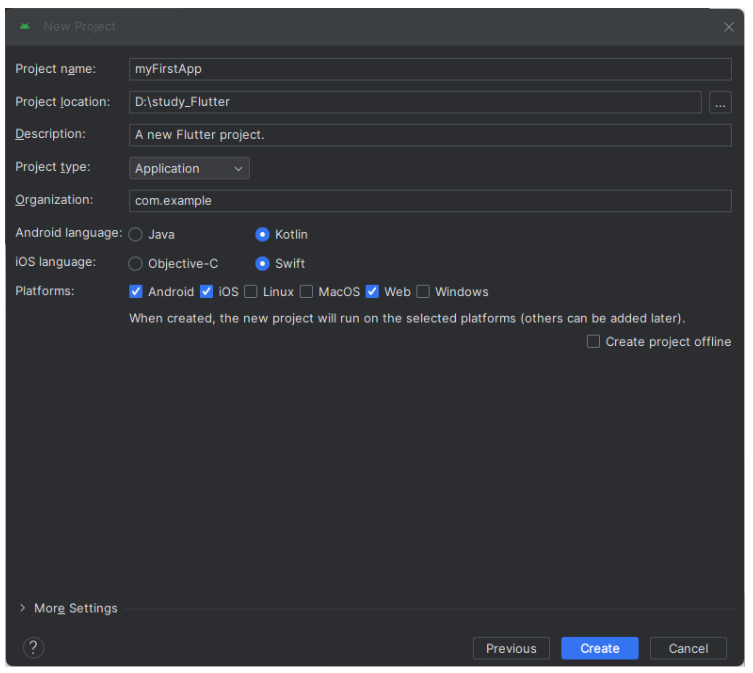Go back with the Previous button

(x=511, y=649)
